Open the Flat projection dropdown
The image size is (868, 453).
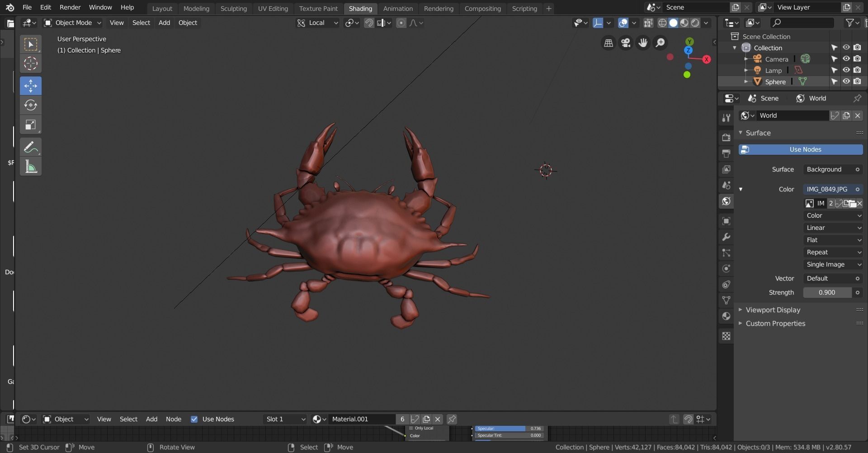[833, 240]
